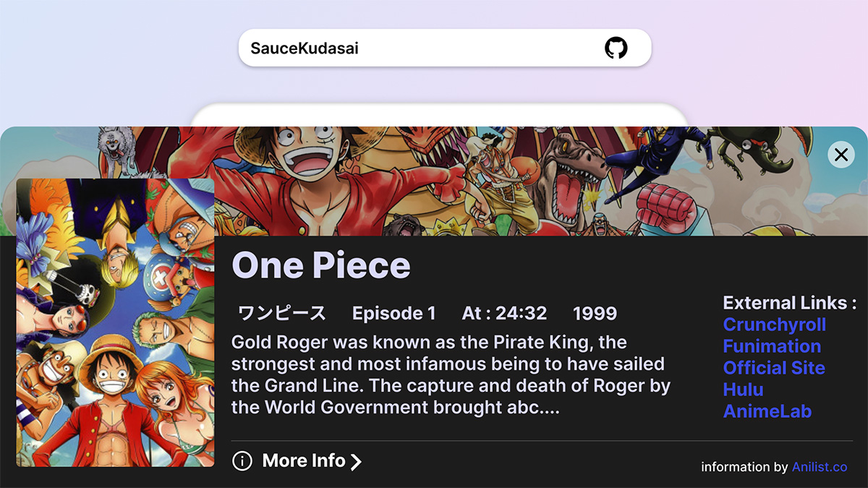Dismiss the result card with the X icon

(x=841, y=154)
